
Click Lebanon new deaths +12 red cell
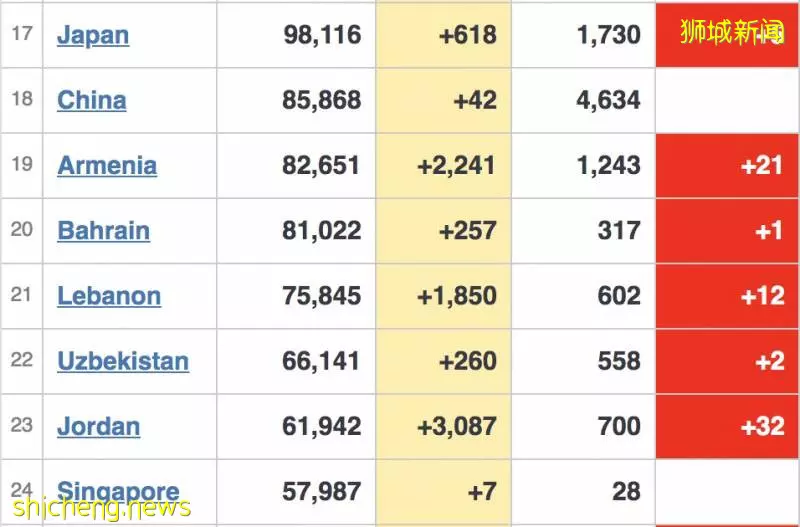point(727,296)
